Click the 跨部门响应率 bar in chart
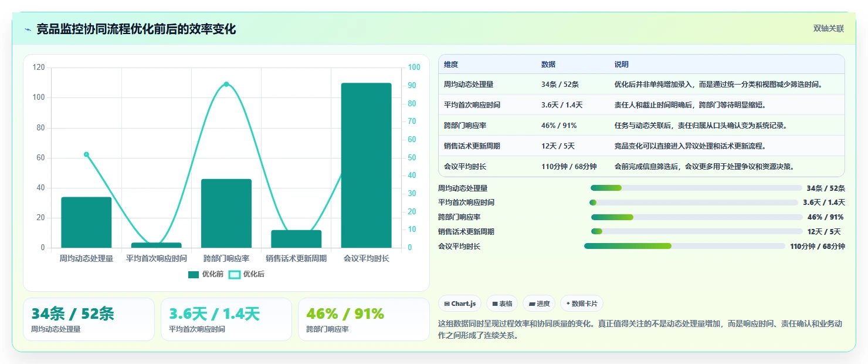 click(x=226, y=214)
